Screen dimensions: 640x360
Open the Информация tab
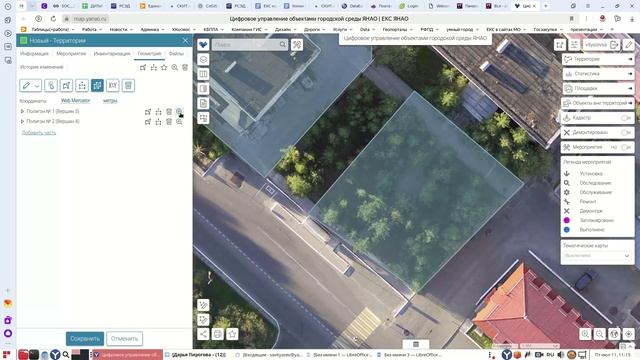click(34, 53)
